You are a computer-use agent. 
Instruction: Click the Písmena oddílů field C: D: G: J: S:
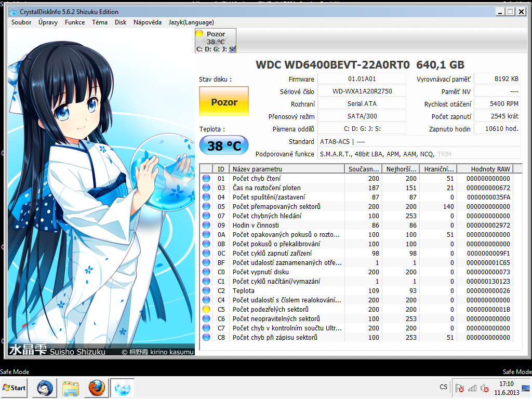click(362, 129)
